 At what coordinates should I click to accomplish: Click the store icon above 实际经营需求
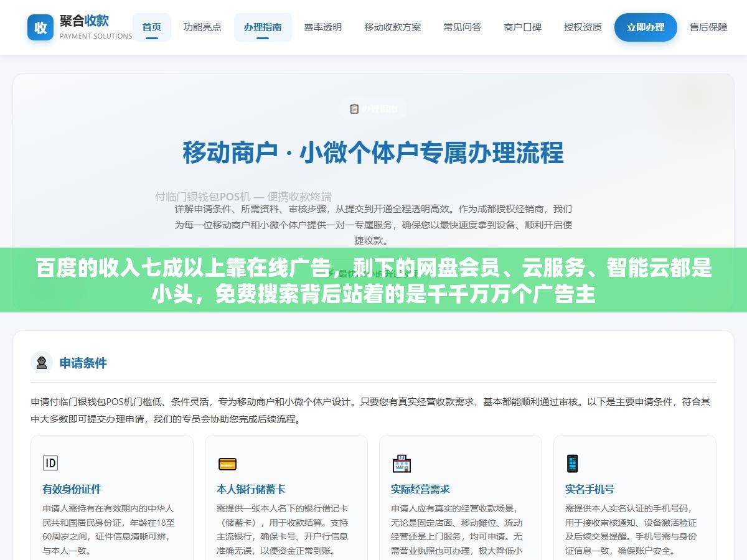point(402,464)
